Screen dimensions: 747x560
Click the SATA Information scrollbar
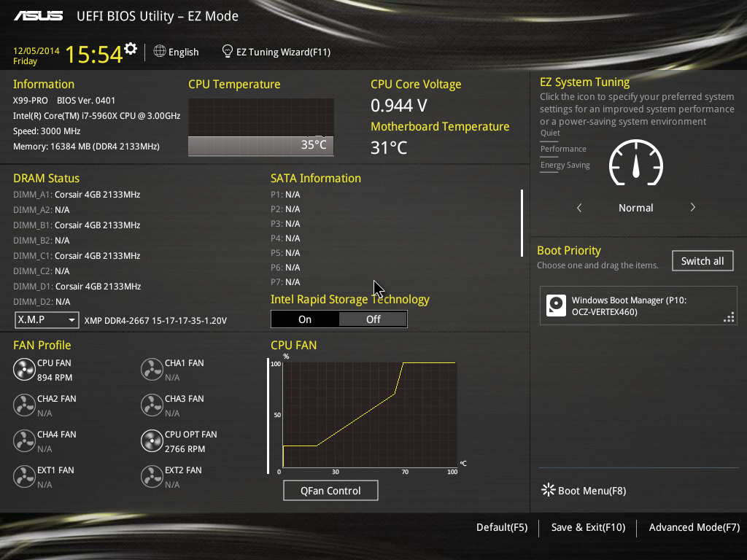point(522,223)
